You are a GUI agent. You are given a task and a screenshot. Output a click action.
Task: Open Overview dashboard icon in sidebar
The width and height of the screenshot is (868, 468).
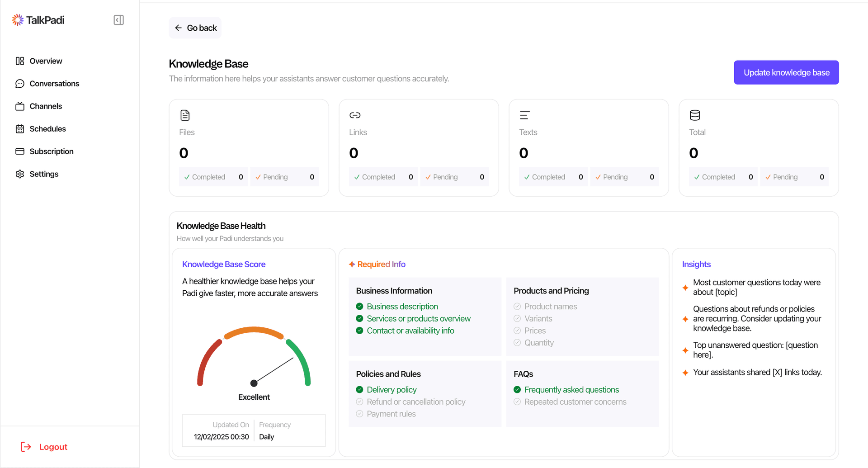tap(20, 61)
